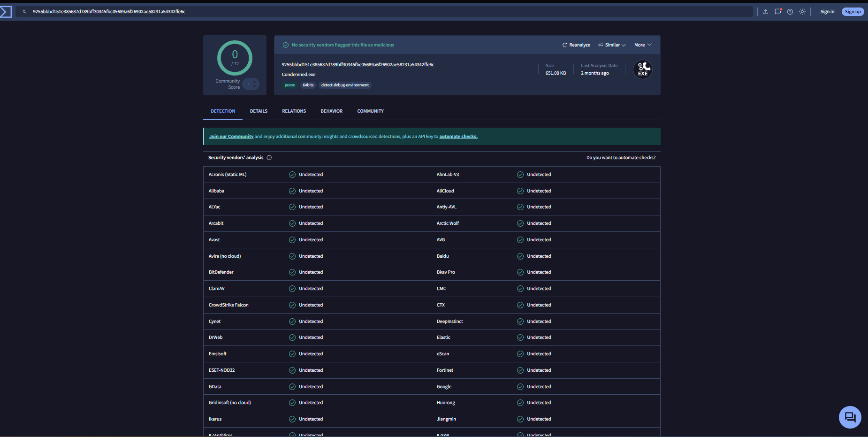Click the Alibaba vendor name
This screenshot has height=437, width=868.
[216, 191]
